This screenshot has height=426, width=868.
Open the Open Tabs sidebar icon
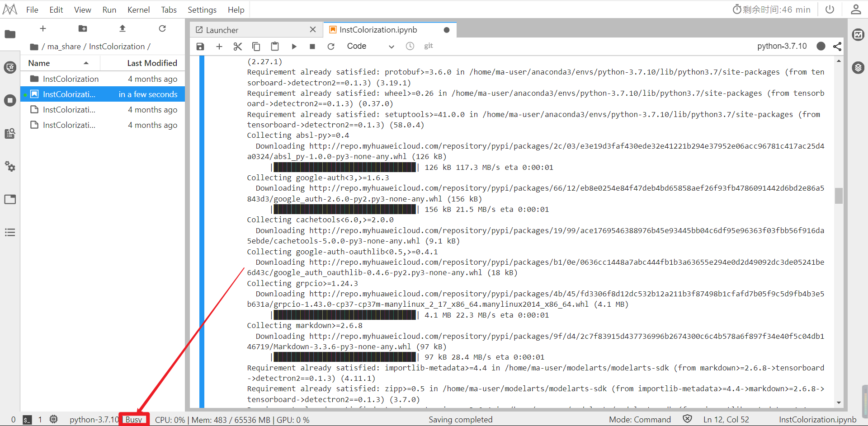[10, 199]
